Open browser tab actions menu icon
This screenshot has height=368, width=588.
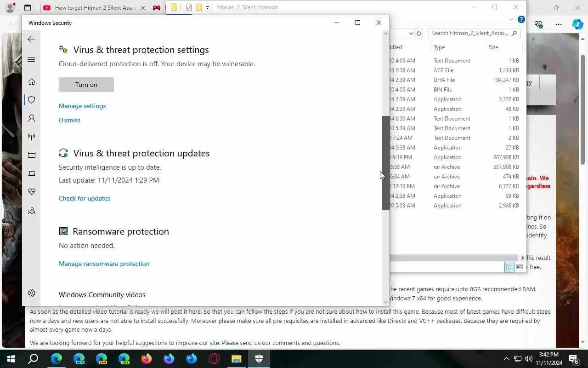tap(28, 8)
